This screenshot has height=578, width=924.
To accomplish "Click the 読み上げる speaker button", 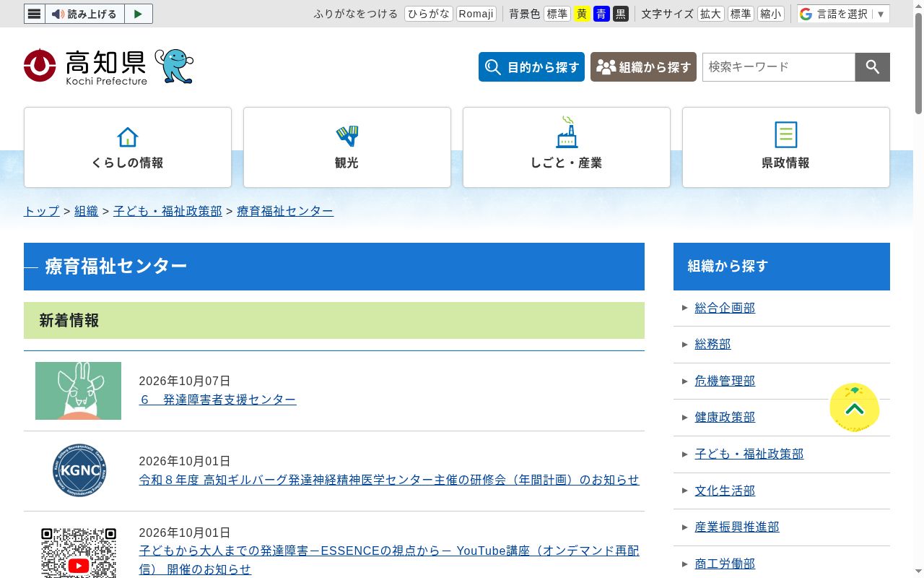I will (x=84, y=14).
